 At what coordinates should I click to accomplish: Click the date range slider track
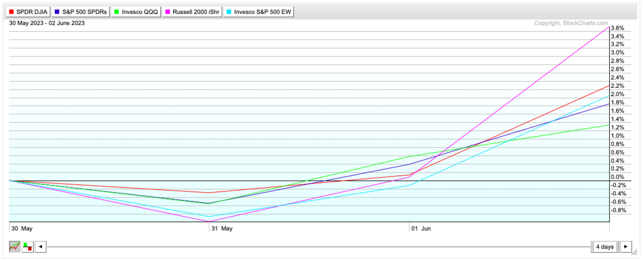pos(318,246)
